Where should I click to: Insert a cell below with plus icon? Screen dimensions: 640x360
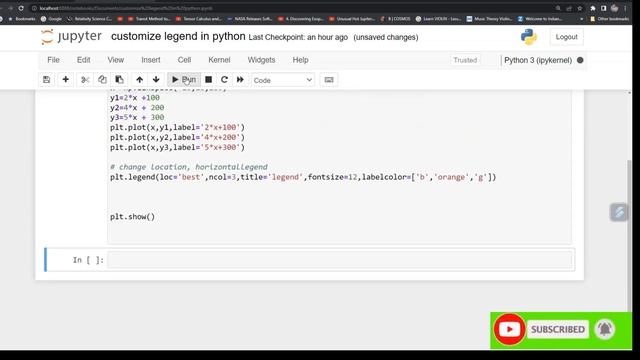pos(65,80)
